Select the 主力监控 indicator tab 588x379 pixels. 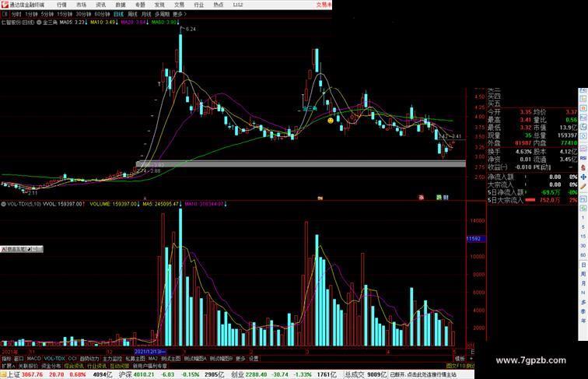(x=113, y=359)
